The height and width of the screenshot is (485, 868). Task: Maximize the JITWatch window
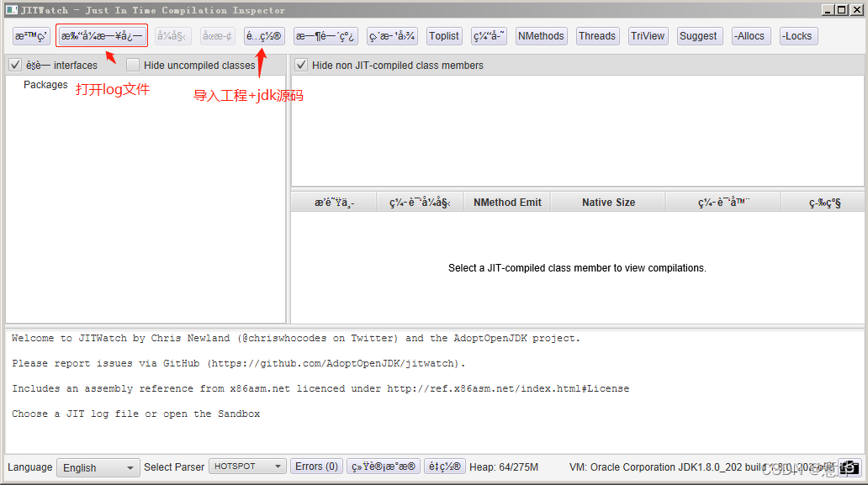(841, 9)
